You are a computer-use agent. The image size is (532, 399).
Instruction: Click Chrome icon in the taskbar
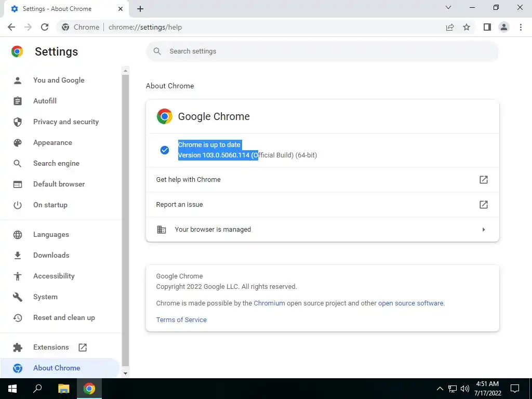(x=89, y=389)
